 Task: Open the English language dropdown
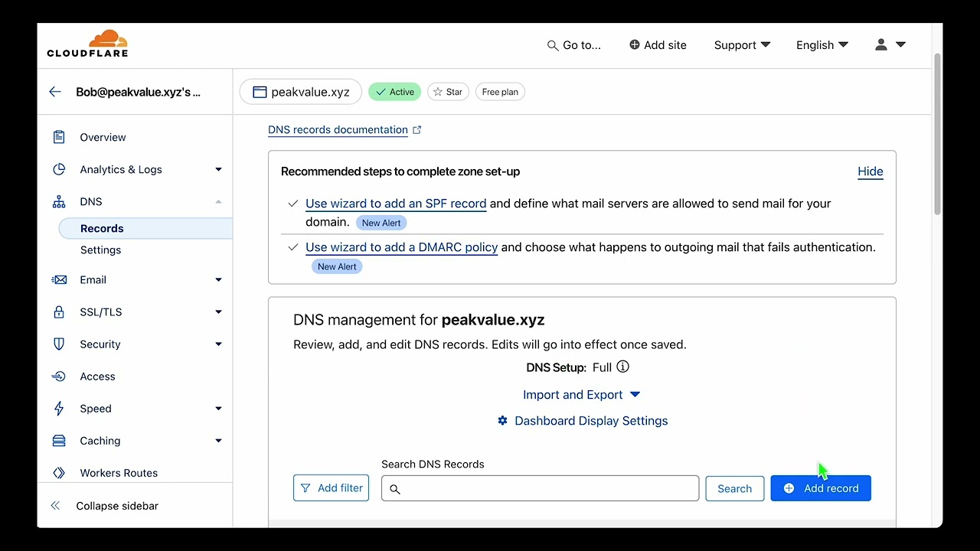pyautogui.click(x=822, y=45)
